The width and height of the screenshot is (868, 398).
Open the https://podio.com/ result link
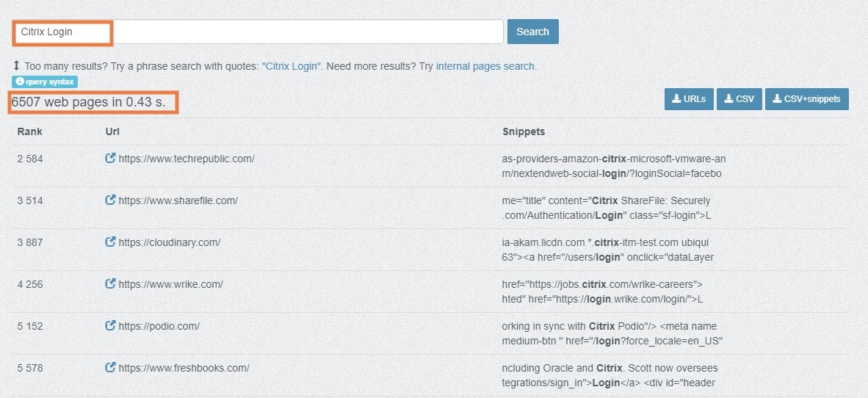point(159,326)
